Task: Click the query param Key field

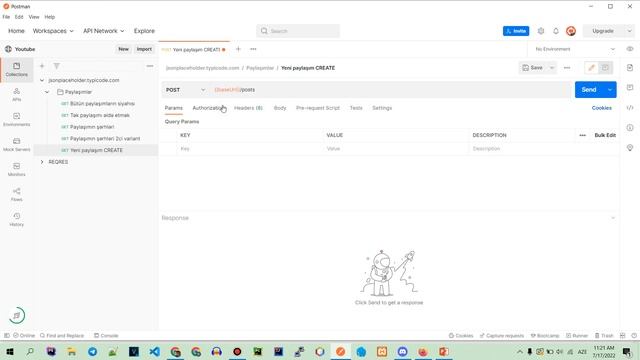Action: click(x=249, y=149)
